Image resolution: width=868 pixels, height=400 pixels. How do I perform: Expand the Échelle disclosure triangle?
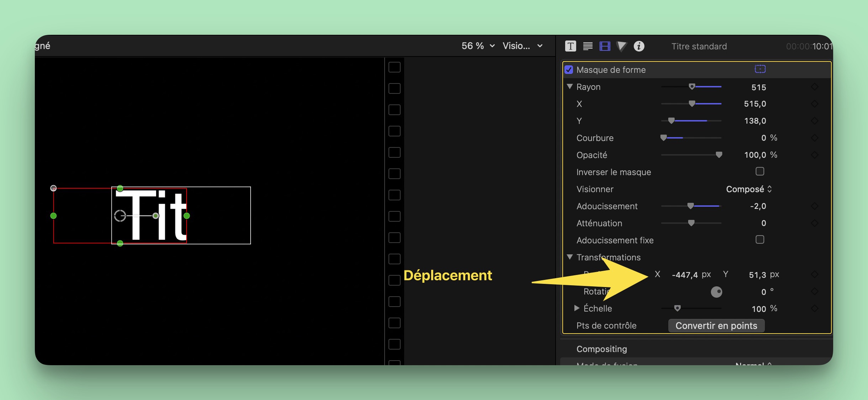point(577,308)
